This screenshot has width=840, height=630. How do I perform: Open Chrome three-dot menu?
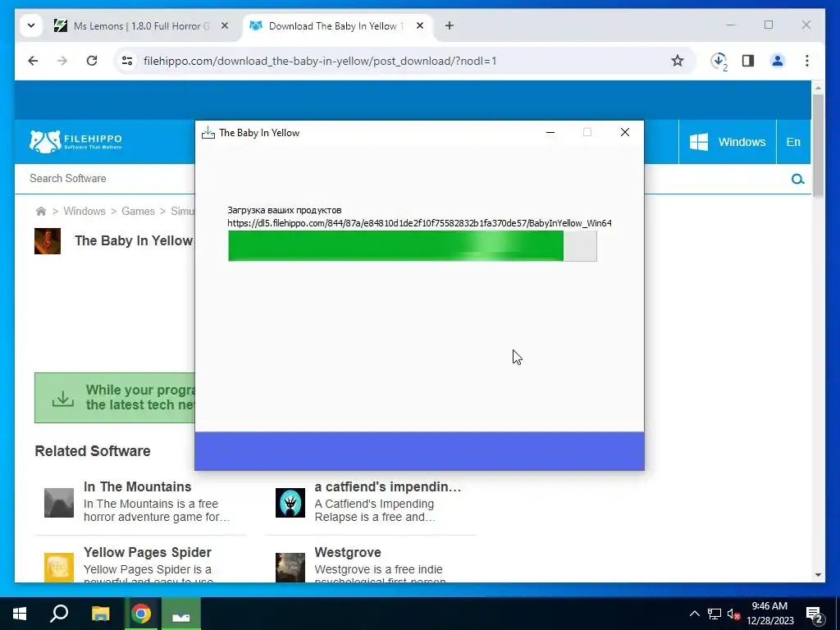tap(807, 61)
